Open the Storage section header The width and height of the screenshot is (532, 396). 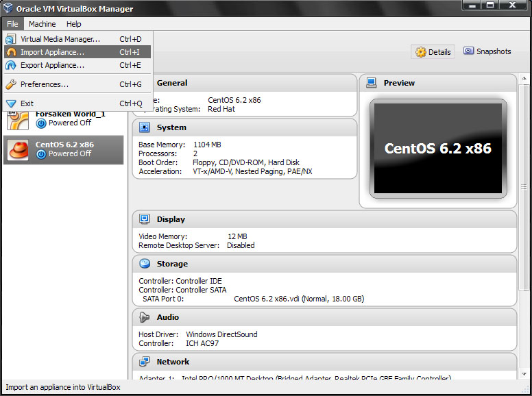point(324,264)
